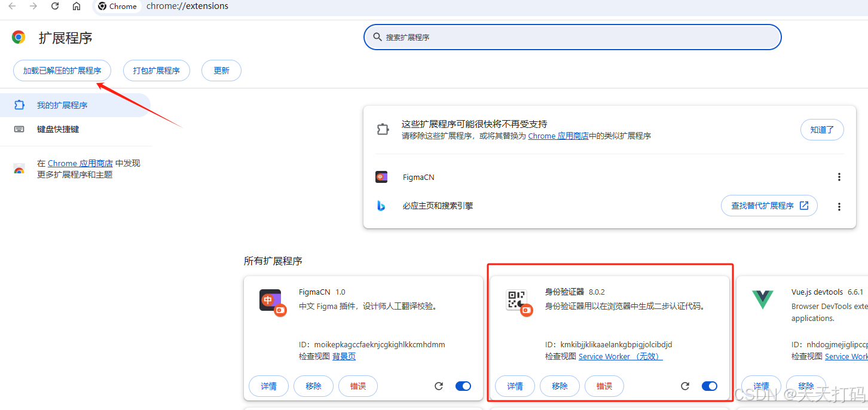Click the browser forward arrow

[33, 6]
